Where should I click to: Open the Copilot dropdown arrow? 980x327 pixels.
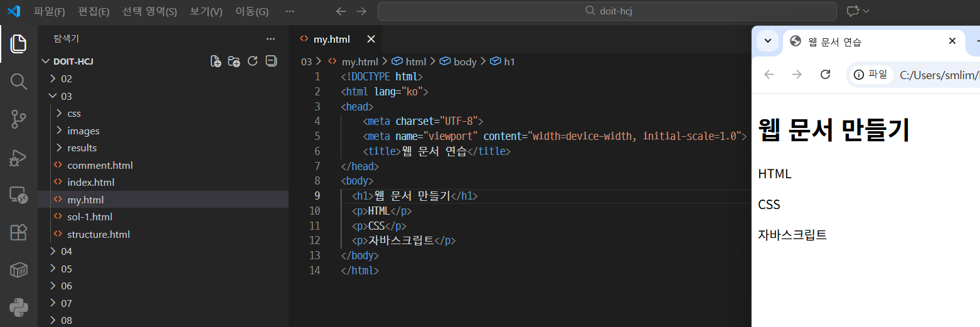(866, 11)
